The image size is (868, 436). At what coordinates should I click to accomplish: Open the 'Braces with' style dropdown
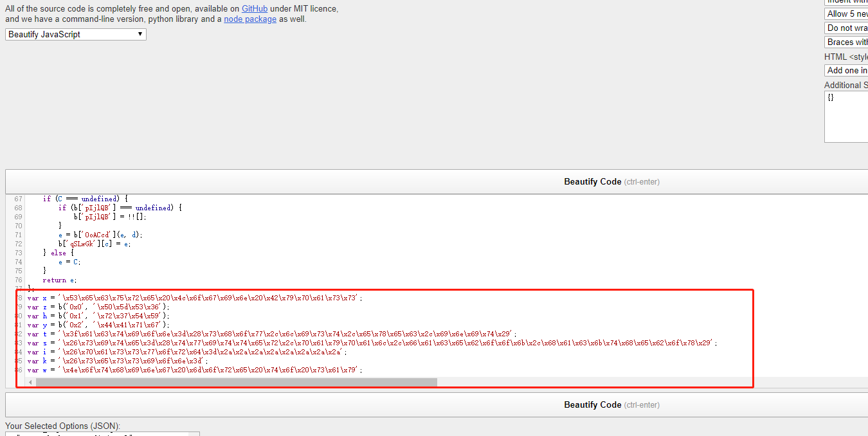(x=846, y=42)
